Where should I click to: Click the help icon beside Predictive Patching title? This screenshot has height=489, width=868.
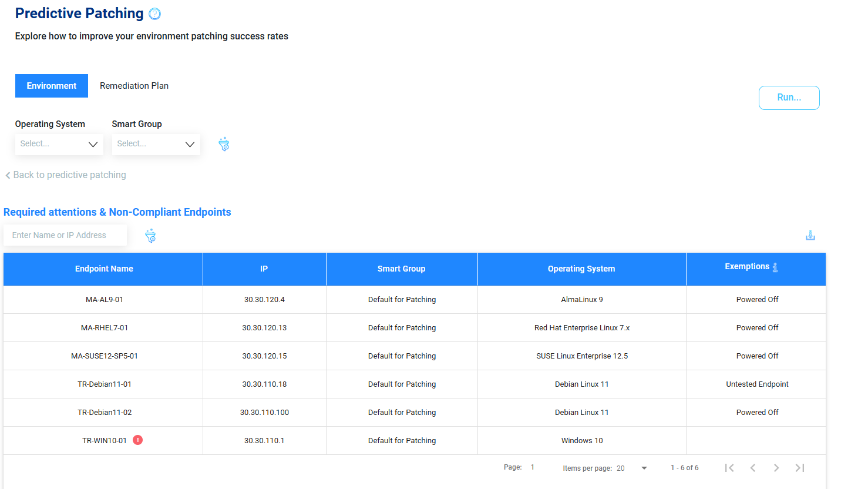click(x=154, y=14)
